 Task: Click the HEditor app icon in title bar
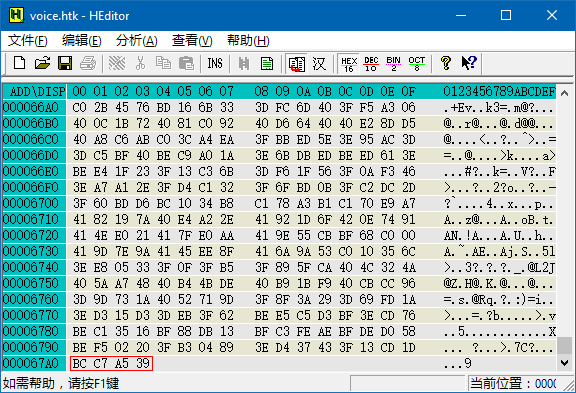16,15
